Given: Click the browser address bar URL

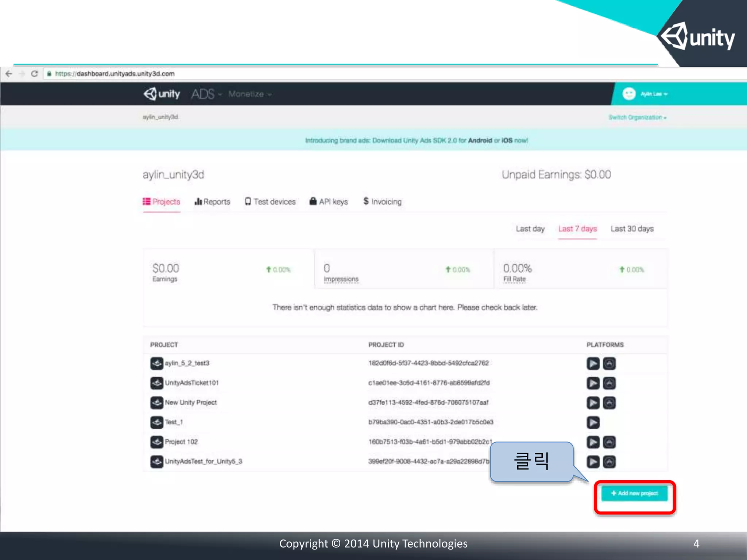Looking at the screenshot, I should [x=115, y=74].
